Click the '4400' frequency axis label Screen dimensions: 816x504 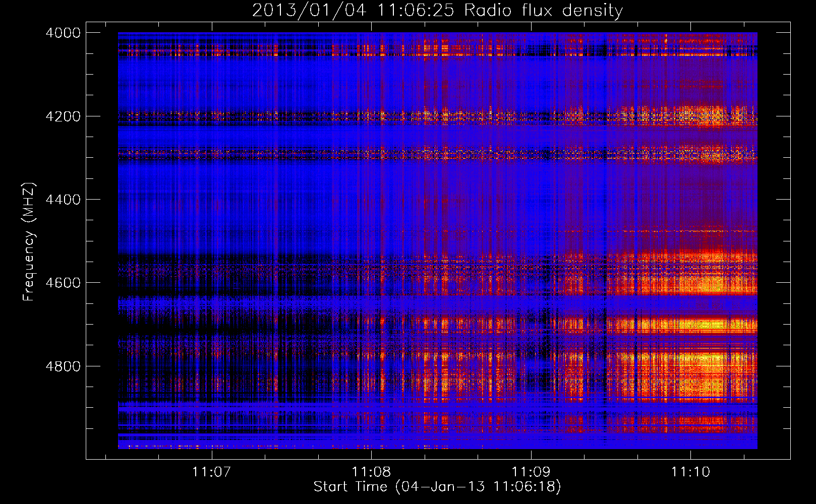tap(63, 200)
